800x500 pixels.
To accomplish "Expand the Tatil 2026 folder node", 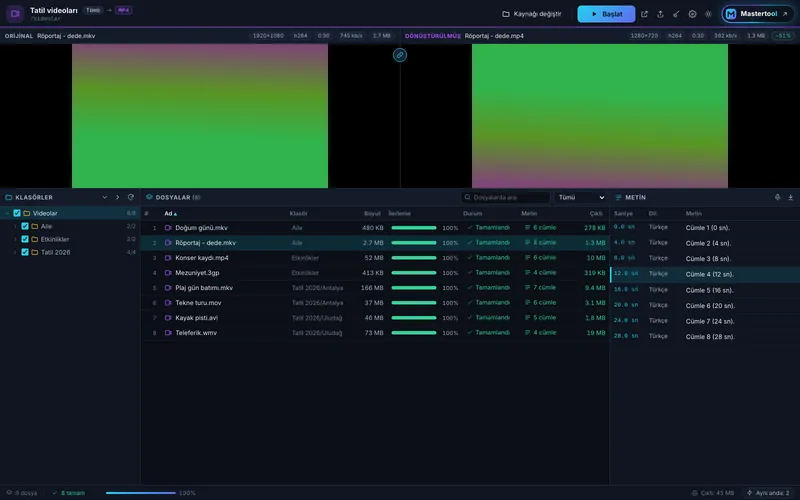I will [15, 252].
